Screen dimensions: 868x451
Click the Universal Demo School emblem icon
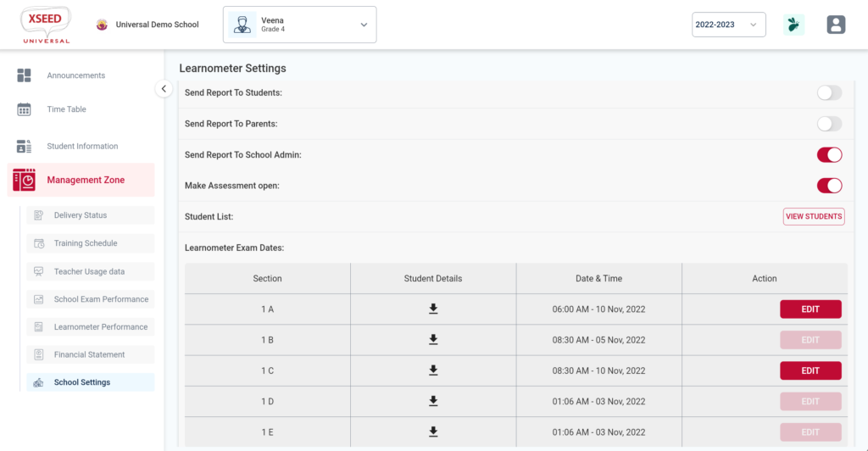click(102, 25)
